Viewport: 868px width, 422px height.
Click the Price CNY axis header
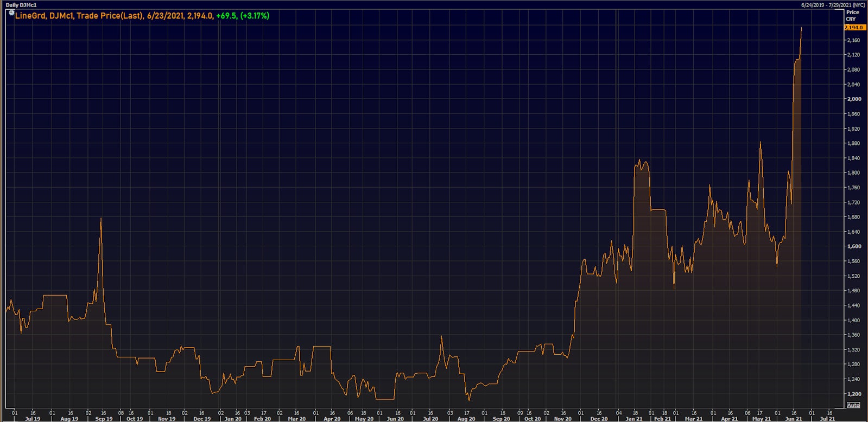tap(852, 15)
